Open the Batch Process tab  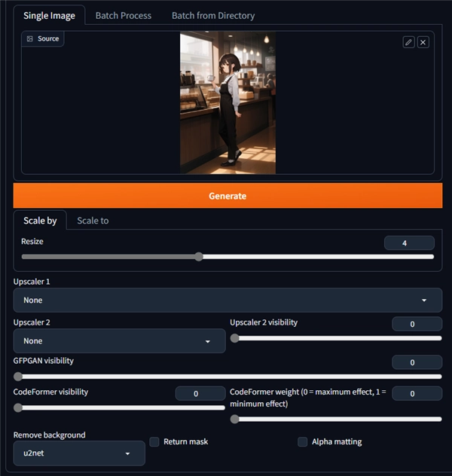click(124, 16)
